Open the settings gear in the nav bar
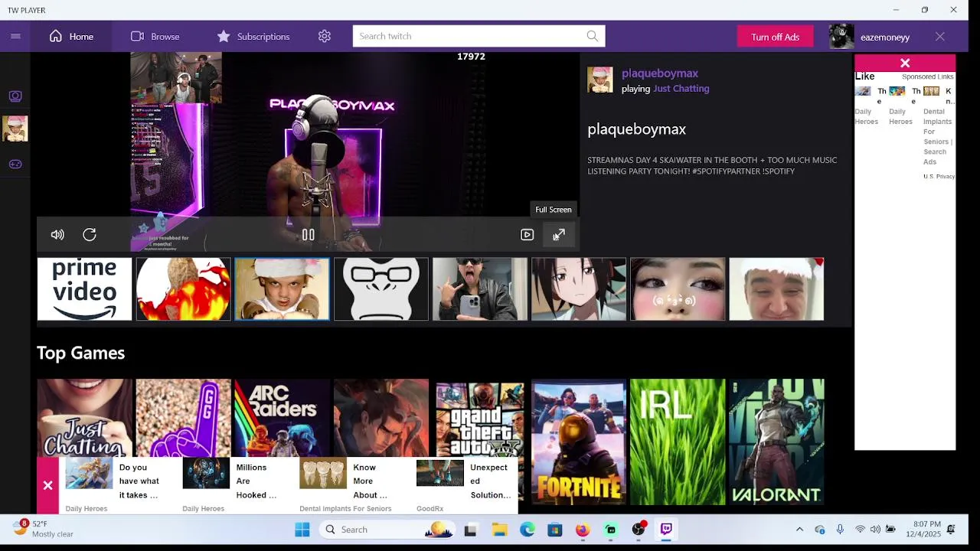The height and width of the screenshot is (551, 980). 325,36
